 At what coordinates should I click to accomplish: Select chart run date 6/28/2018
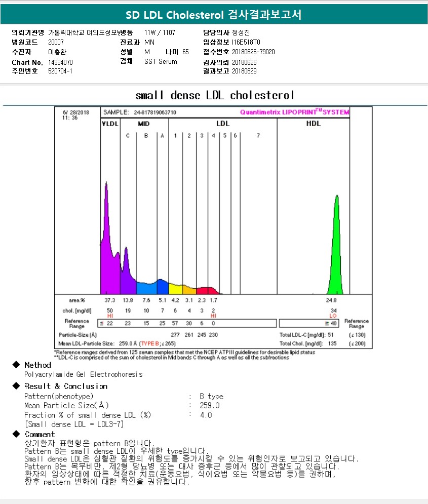point(76,112)
